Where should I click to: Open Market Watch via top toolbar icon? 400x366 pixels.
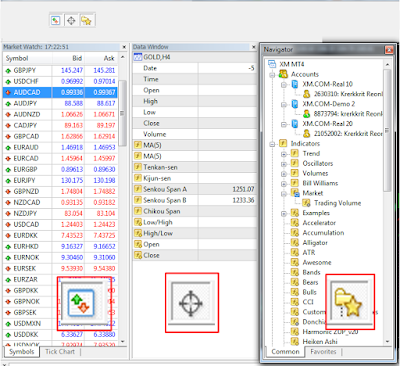click(x=56, y=21)
